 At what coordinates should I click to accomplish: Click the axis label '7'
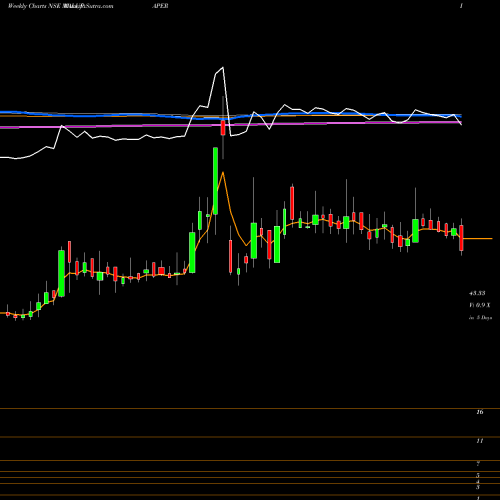pos(478,464)
